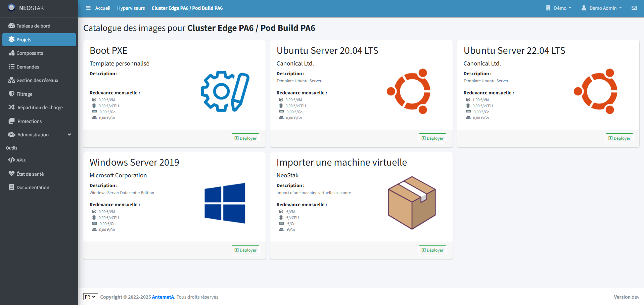
Task: Click the hamburger menu icon in top bar
Action: click(x=88, y=8)
